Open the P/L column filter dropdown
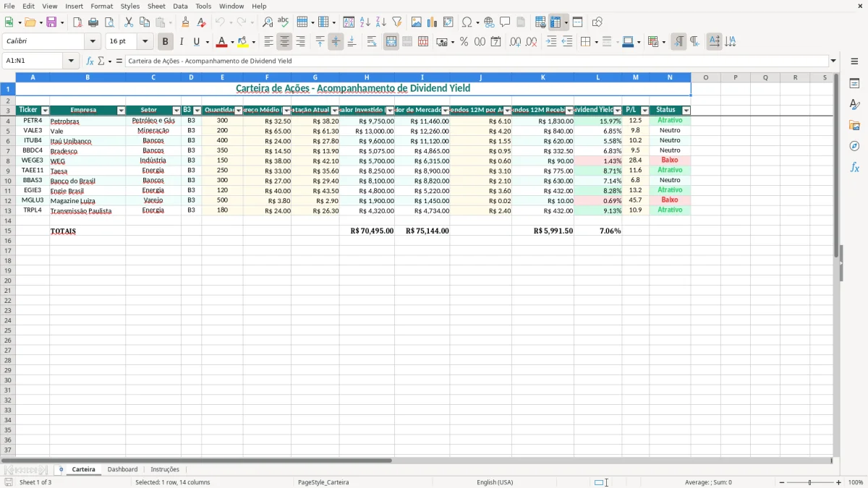Image resolution: width=868 pixels, height=488 pixels. 644,111
